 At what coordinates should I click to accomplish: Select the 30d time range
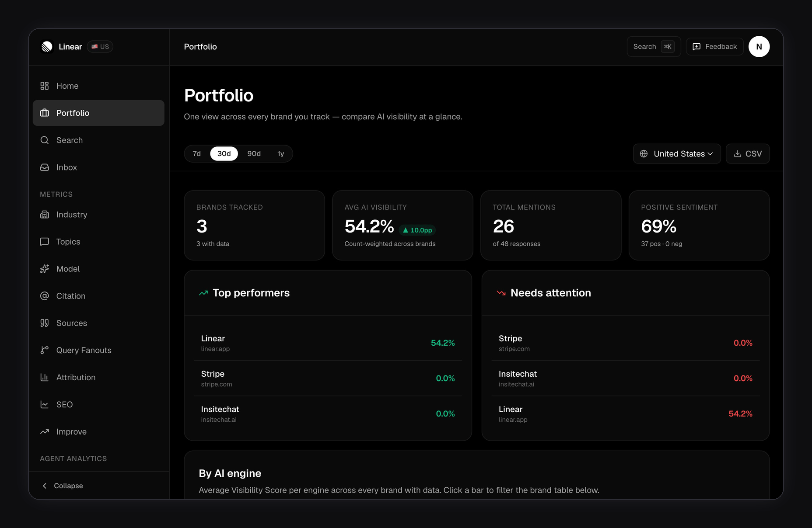tap(224, 153)
